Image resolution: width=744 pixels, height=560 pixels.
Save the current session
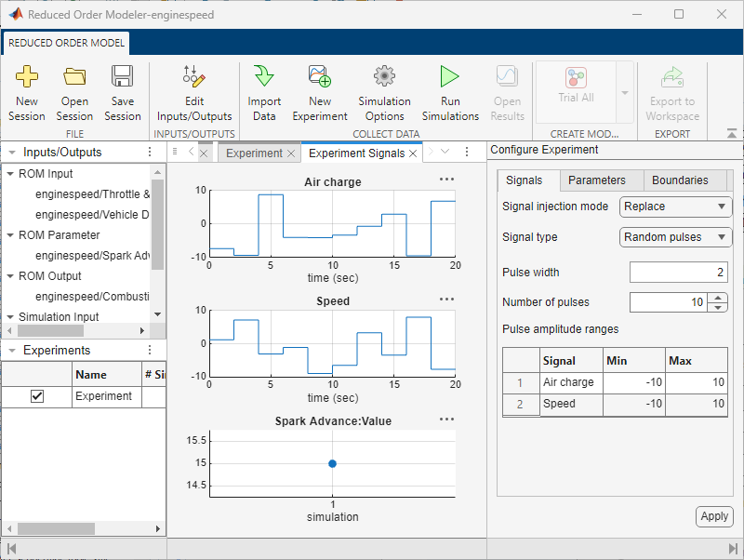coord(123,90)
